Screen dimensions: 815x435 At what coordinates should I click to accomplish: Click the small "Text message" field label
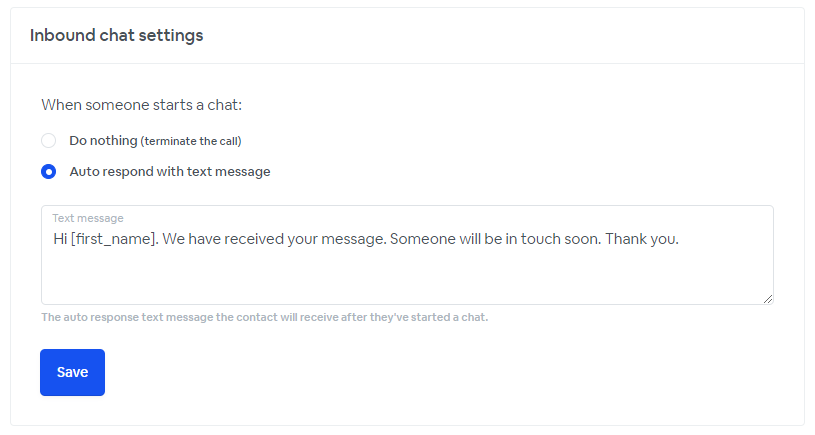[x=88, y=218]
